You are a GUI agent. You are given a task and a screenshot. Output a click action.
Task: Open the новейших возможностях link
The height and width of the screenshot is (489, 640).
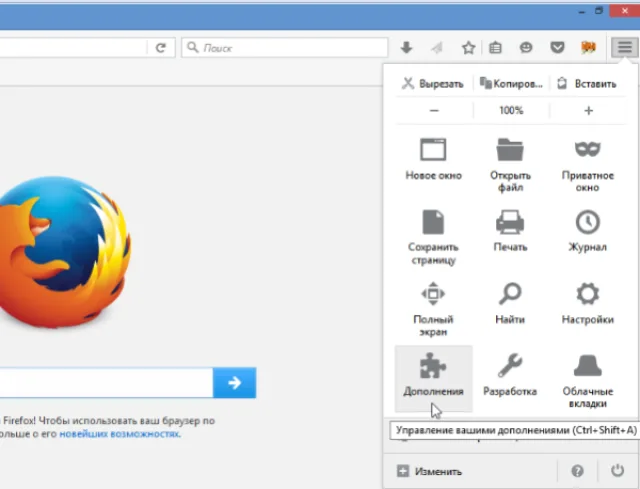point(119,434)
